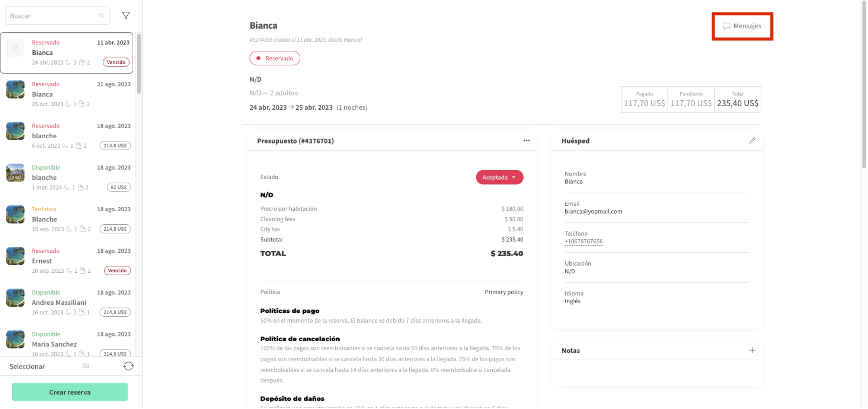Open the Aceptada status dropdown

coord(499,177)
